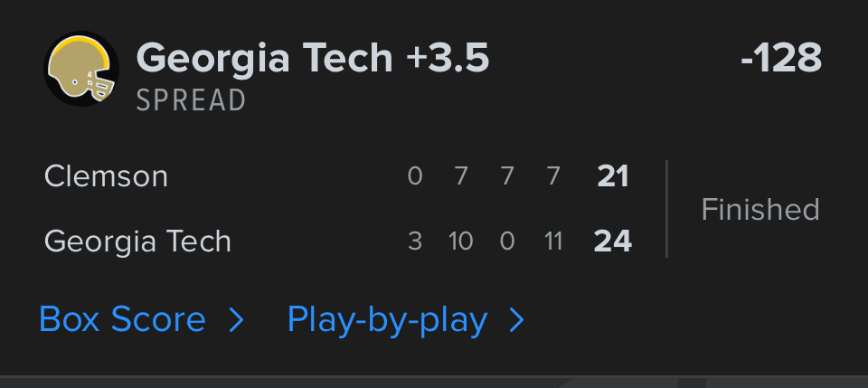Click the -128 odds value
Image resolution: width=868 pixels, height=388 pixels.
pyautogui.click(x=780, y=59)
